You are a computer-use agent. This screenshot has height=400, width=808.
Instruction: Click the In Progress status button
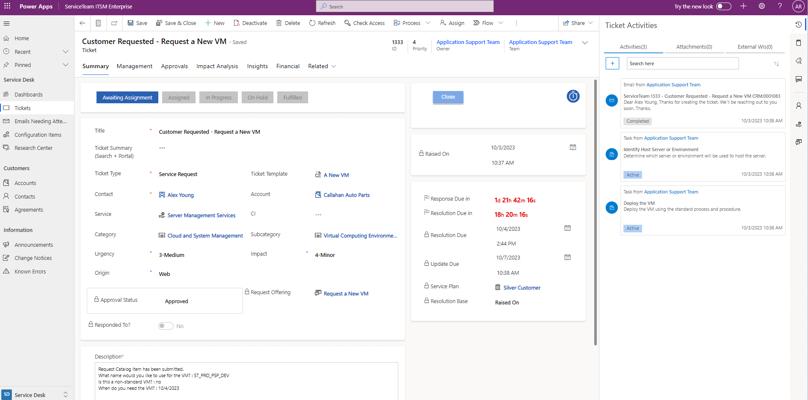(x=218, y=97)
